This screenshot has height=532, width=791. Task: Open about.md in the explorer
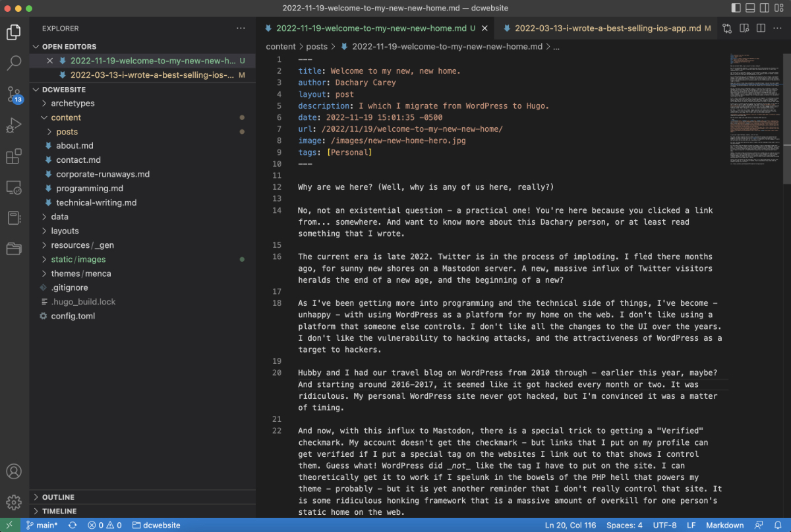142,146
